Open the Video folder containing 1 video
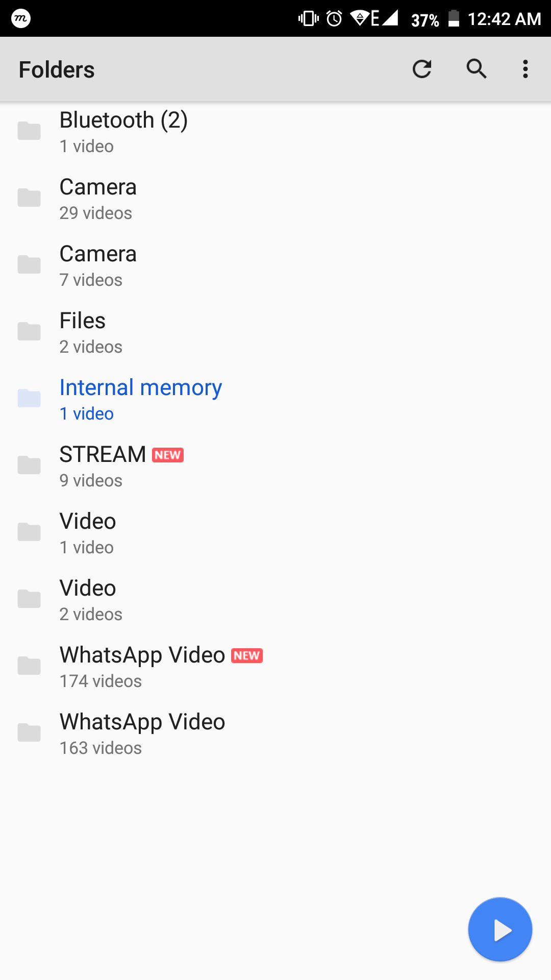The image size is (551, 980). point(275,532)
